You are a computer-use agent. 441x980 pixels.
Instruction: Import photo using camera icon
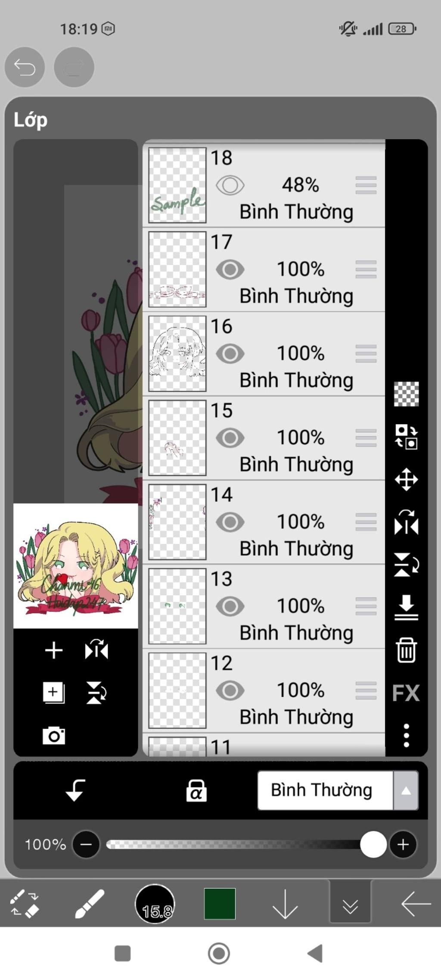coord(54,736)
